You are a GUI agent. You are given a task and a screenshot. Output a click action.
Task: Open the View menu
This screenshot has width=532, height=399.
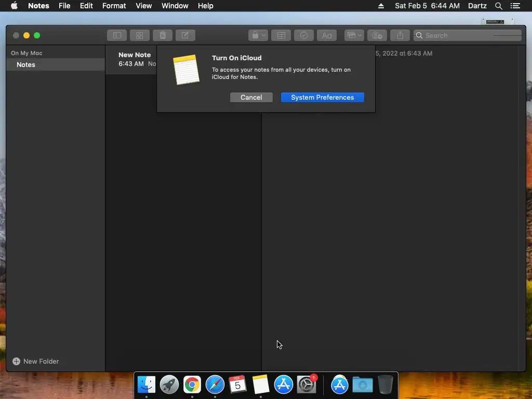[x=143, y=6]
